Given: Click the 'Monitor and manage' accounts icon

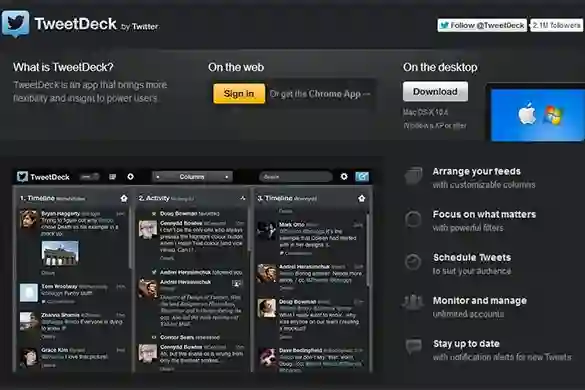Looking at the screenshot, I should click(x=413, y=303).
